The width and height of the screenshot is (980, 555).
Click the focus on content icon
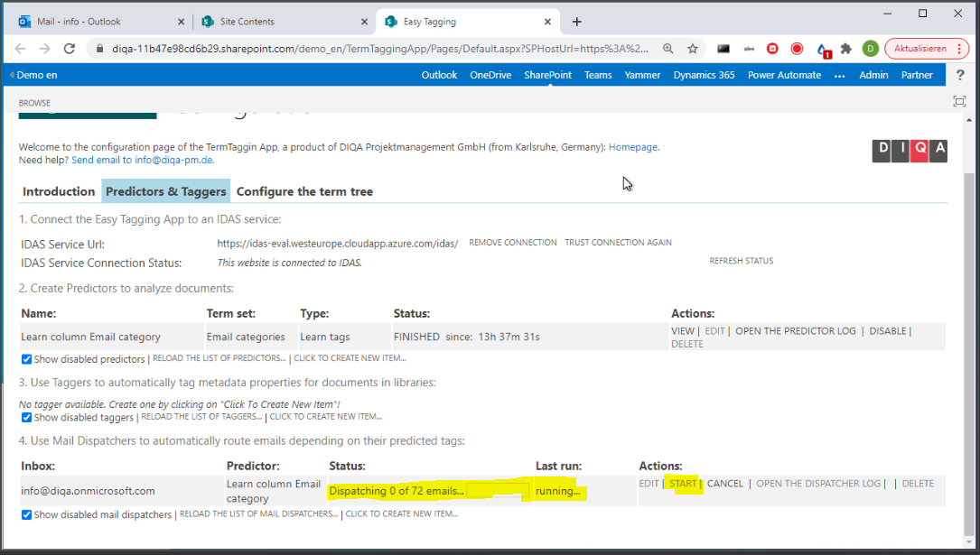959,102
